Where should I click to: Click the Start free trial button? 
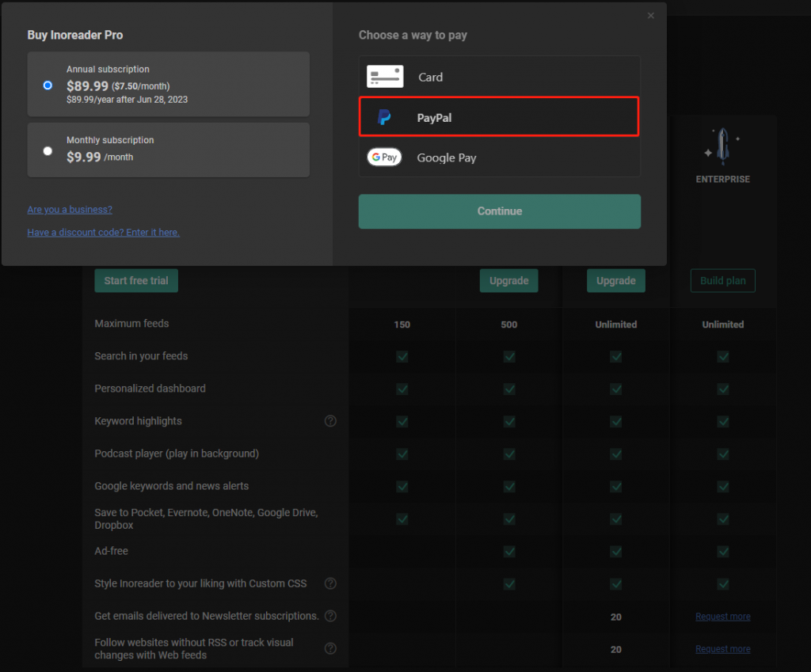click(136, 281)
